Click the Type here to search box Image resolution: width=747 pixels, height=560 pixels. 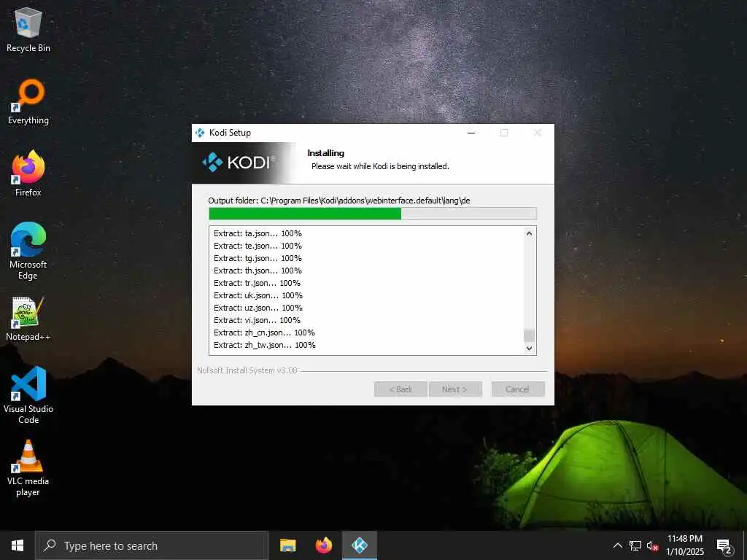point(152,545)
